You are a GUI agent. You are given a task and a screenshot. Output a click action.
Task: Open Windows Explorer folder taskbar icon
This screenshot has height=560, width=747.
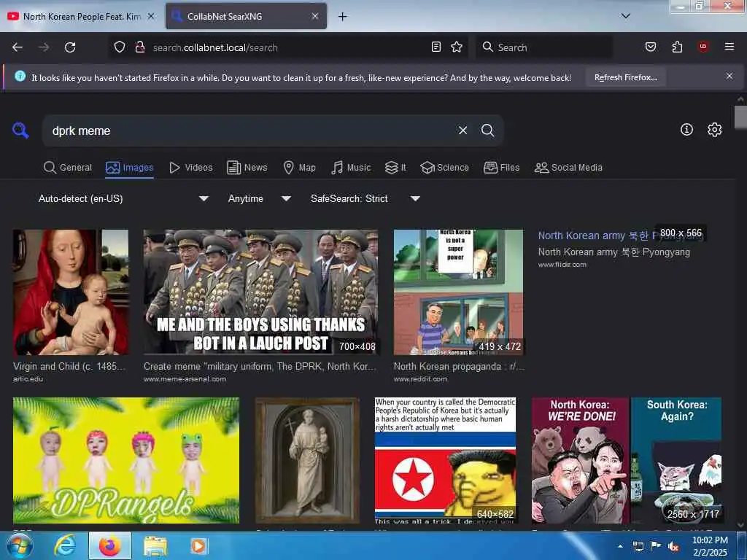point(155,546)
